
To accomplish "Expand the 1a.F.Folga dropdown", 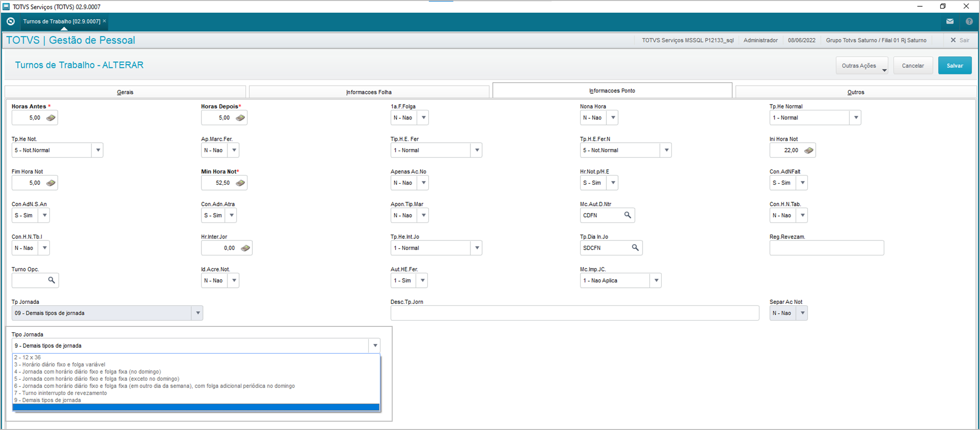I will coord(423,118).
